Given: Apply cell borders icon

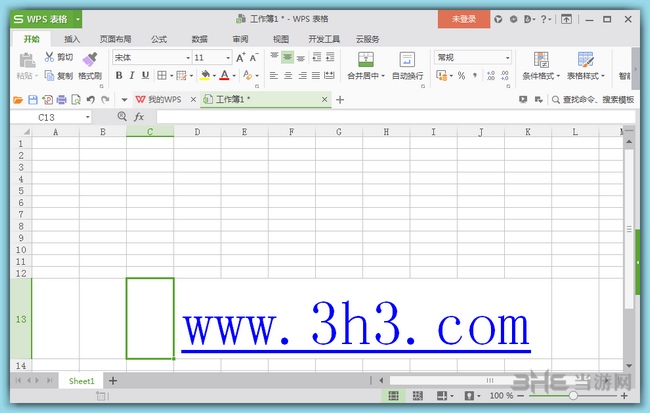Looking at the screenshot, I should [x=162, y=75].
